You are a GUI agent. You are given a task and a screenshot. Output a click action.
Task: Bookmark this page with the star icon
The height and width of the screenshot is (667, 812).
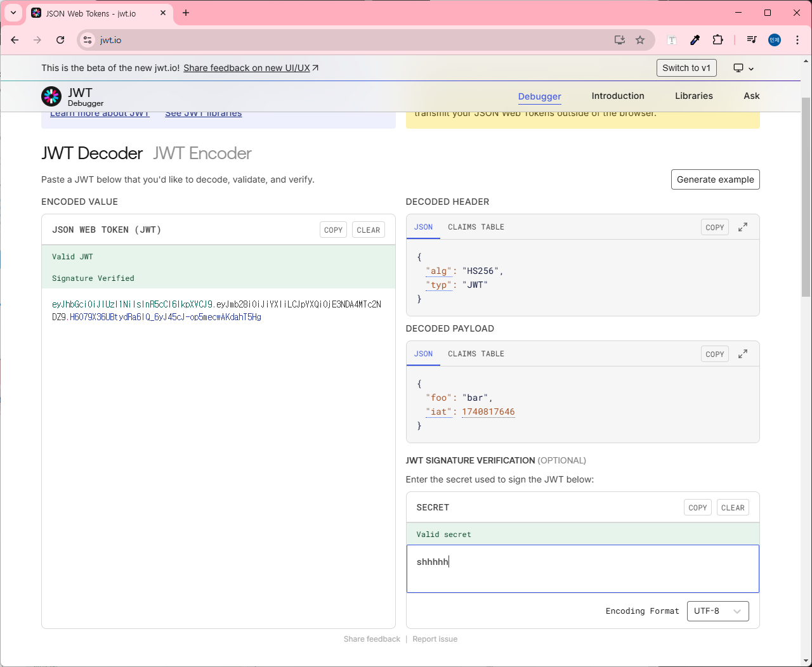click(x=640, y=40)
